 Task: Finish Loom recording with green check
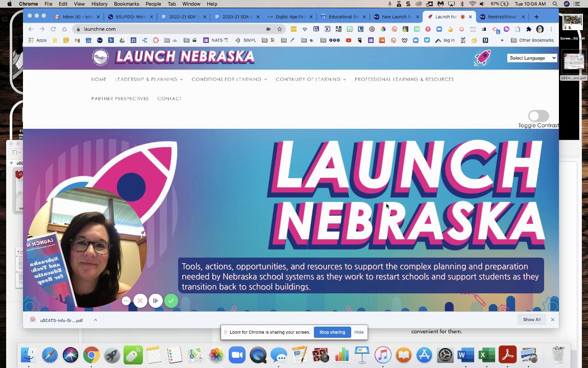[x=171, y=301]
